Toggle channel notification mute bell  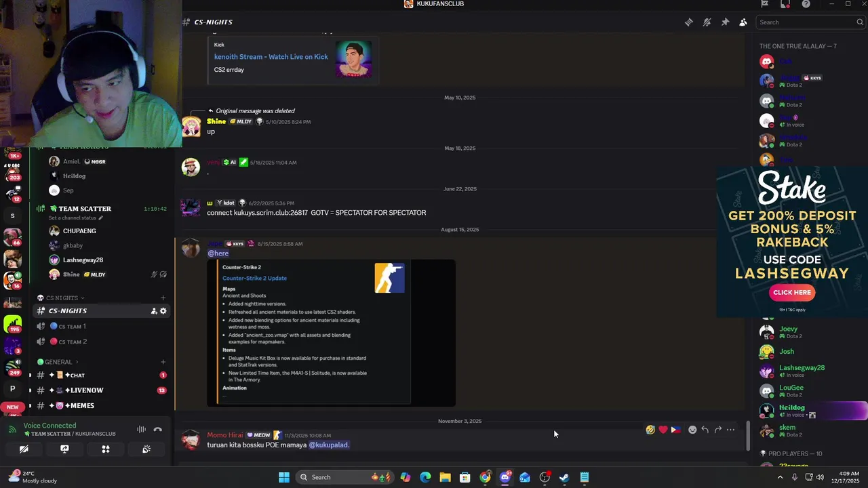coord(707,22)
